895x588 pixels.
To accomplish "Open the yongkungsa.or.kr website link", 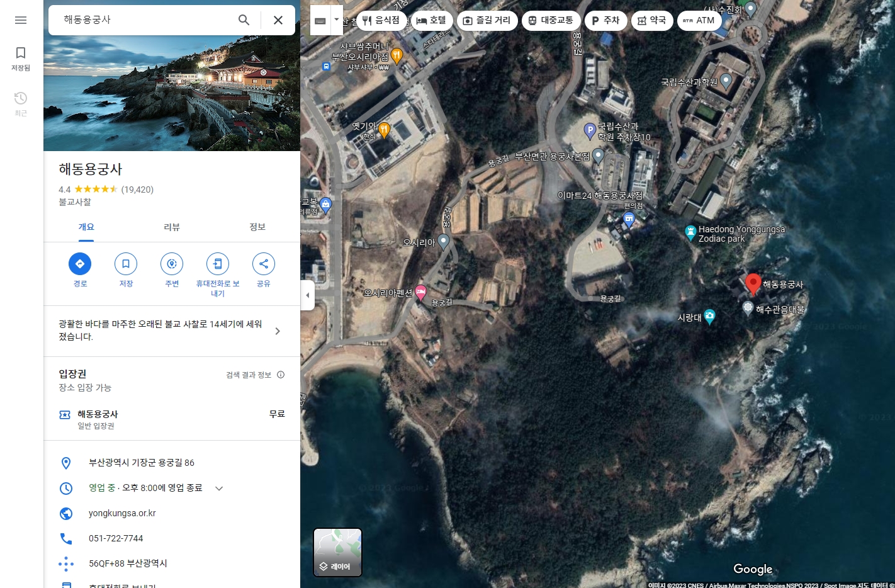I will (122, 513).
